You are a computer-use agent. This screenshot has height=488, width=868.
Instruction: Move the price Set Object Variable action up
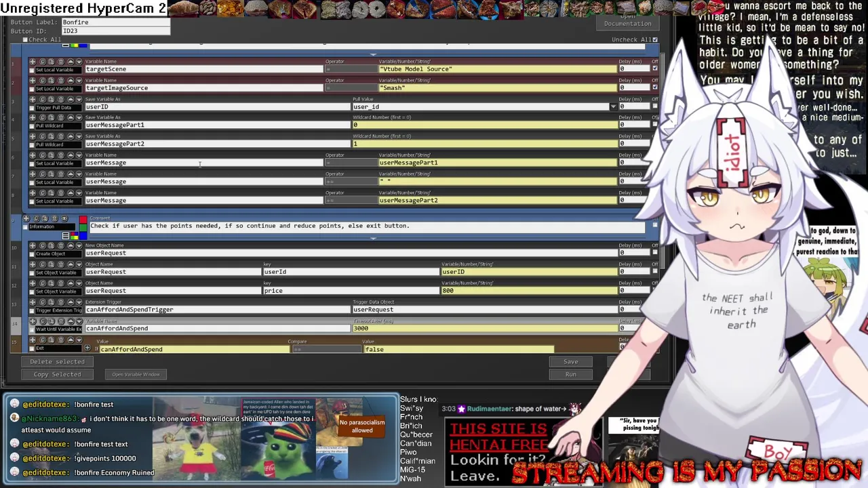tap(71, 283)
